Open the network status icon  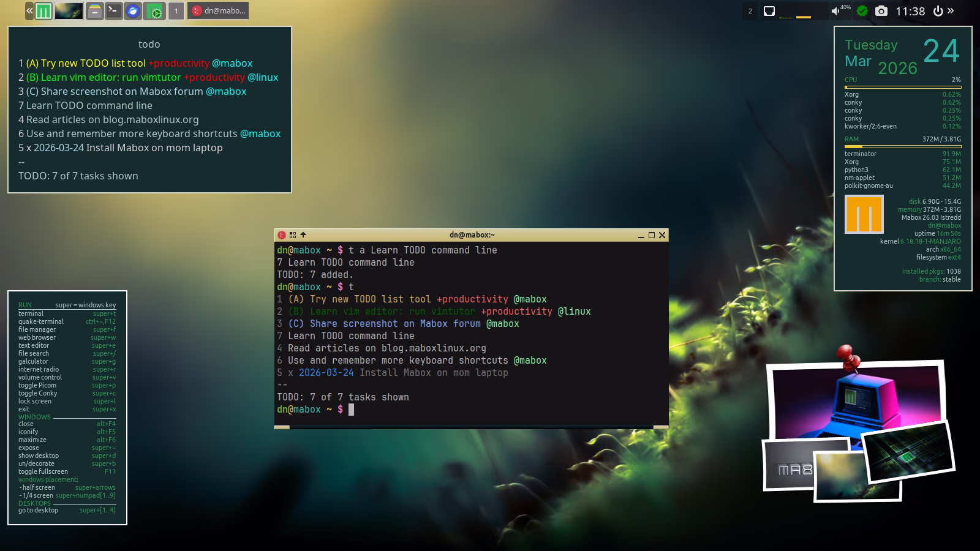[x=769, y=11]
